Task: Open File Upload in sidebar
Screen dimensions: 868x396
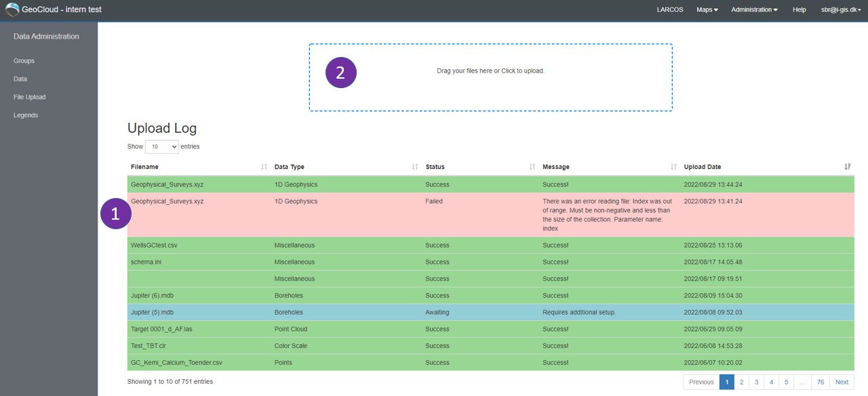Action: click(x=30, y=97)
